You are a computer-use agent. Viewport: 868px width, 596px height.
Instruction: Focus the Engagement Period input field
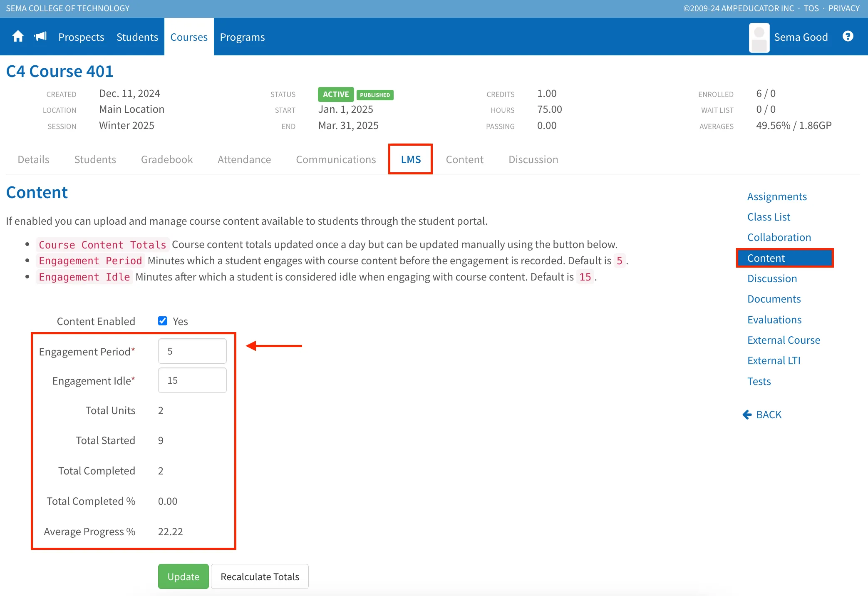pos(192,351)
